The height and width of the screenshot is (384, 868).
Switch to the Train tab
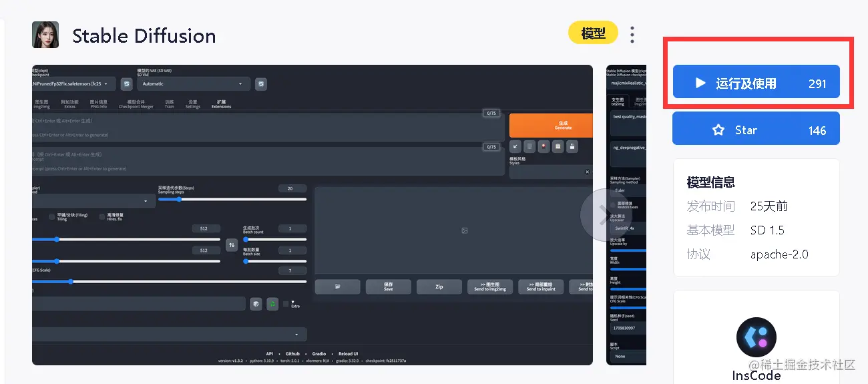click(169, 104)
